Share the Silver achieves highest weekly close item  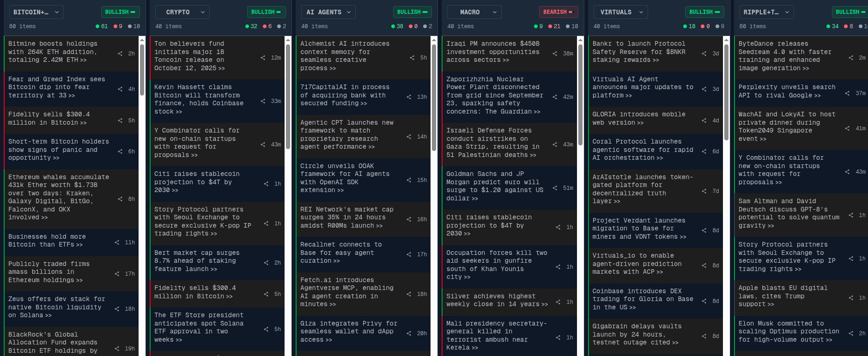click(x=558, y=302)
